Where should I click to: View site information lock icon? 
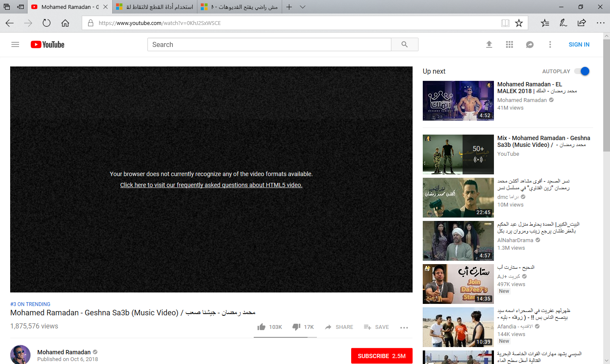click(91, 23)
